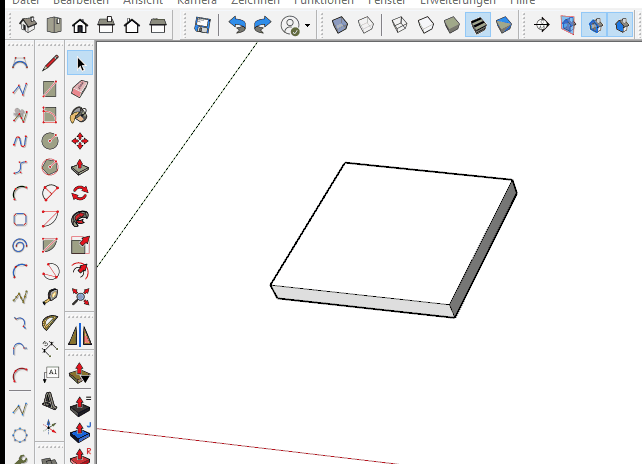This screenshot has height=464, width=642.
Task: Click the Save floppy disk button
Action: pos(202,24)
